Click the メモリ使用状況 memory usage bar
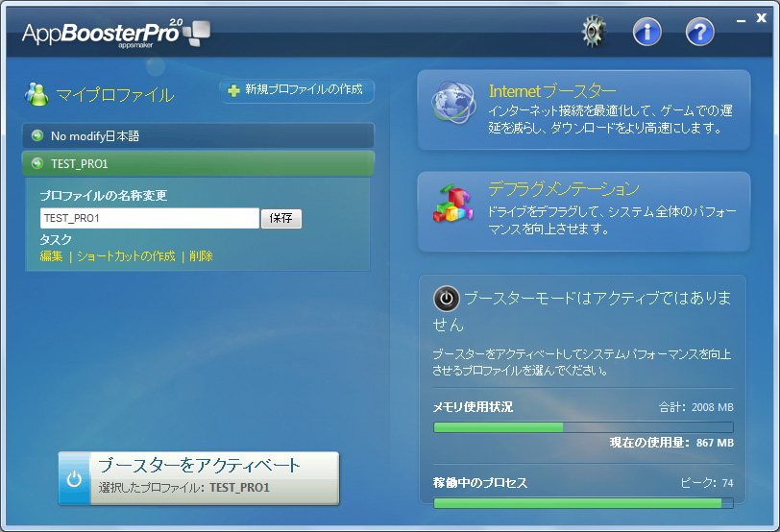 [x=583, y=427]
